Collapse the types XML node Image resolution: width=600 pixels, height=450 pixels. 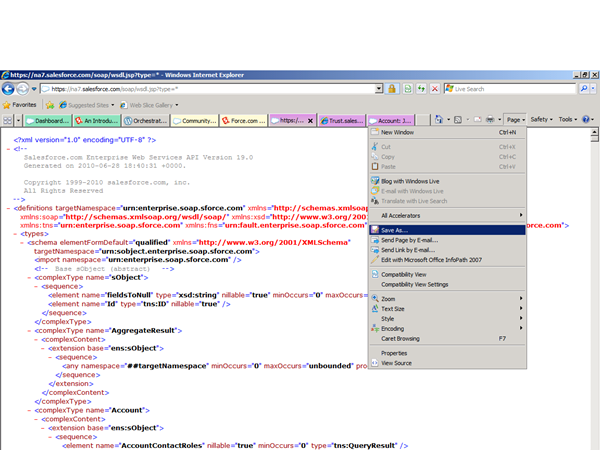(x=16, y=234)
